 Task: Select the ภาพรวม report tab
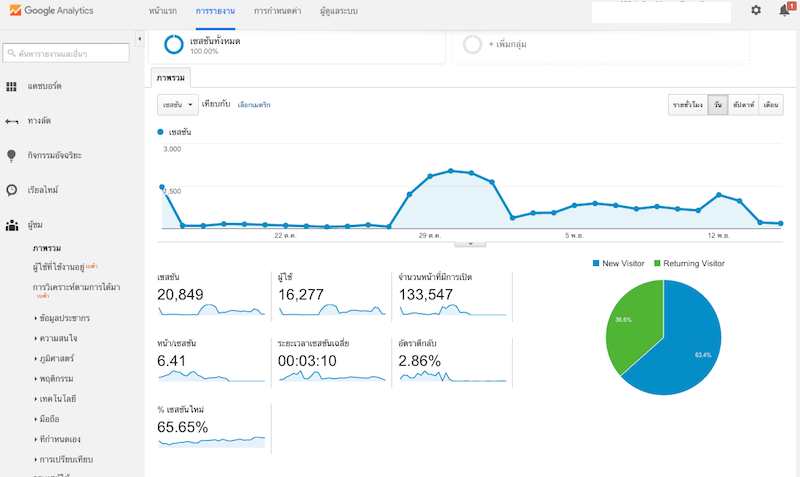171,78
